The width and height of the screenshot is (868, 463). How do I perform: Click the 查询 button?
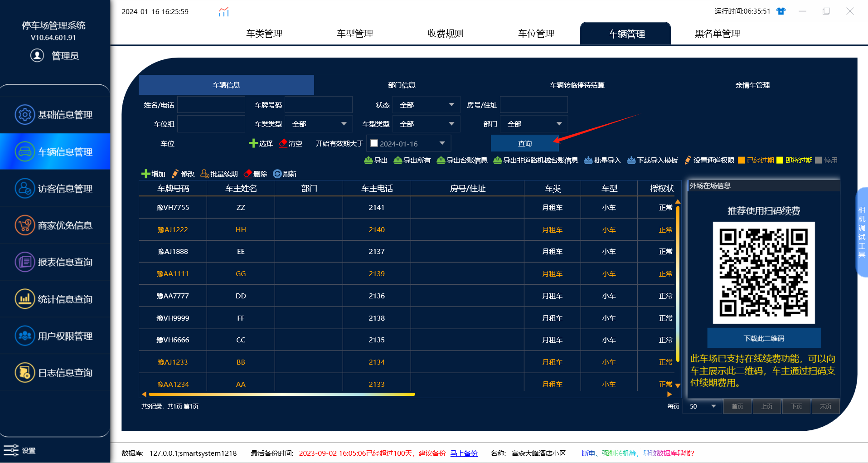(x=525, y=143)
